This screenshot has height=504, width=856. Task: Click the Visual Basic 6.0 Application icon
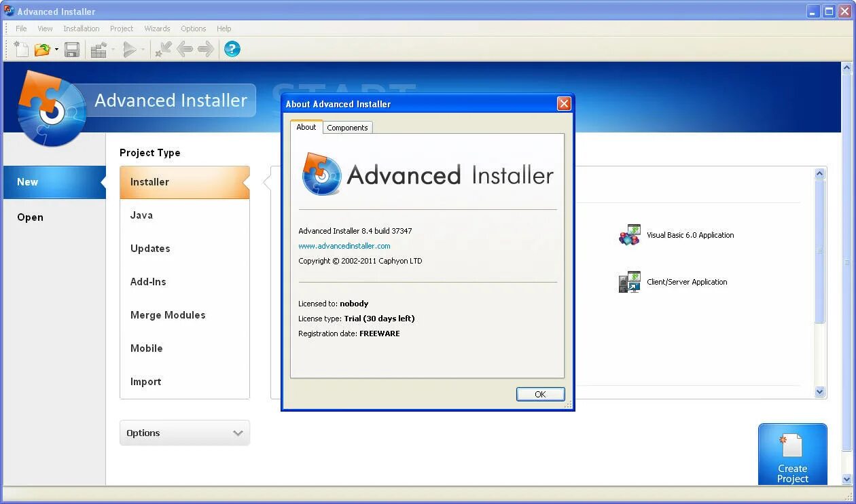tap(630, 235)
